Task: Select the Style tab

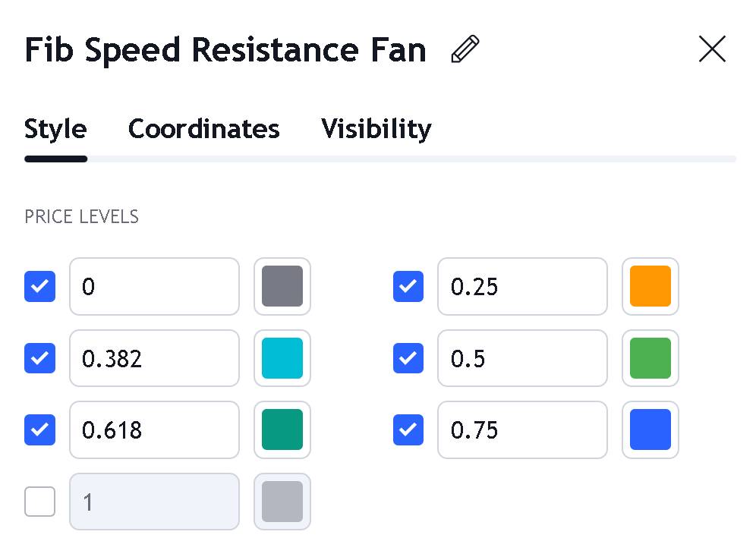Action: coord(55,129)
